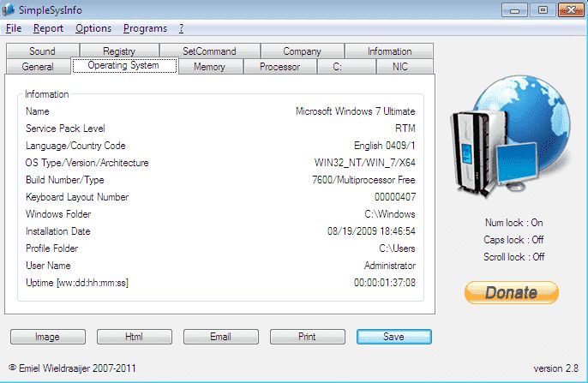Click the Save button
The image size is (588, 383).
[x=394, y=337]
